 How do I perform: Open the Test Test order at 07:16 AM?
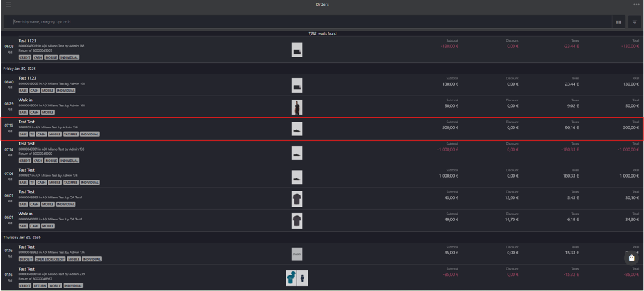point(322,129)
